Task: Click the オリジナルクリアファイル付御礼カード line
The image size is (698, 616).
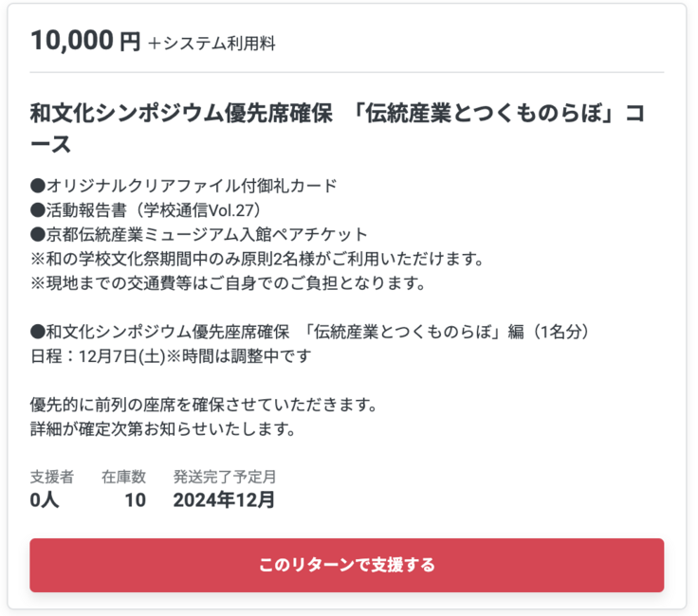Action: coord(183,184)
